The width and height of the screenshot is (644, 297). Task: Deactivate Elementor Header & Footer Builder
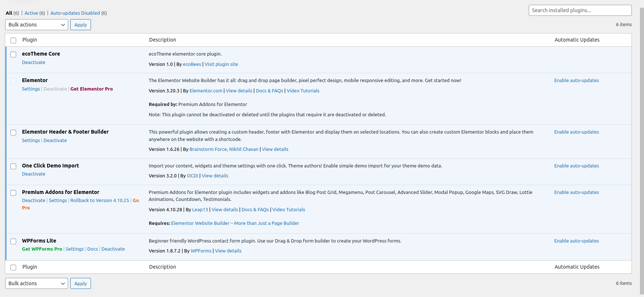(x=55, y=141)
